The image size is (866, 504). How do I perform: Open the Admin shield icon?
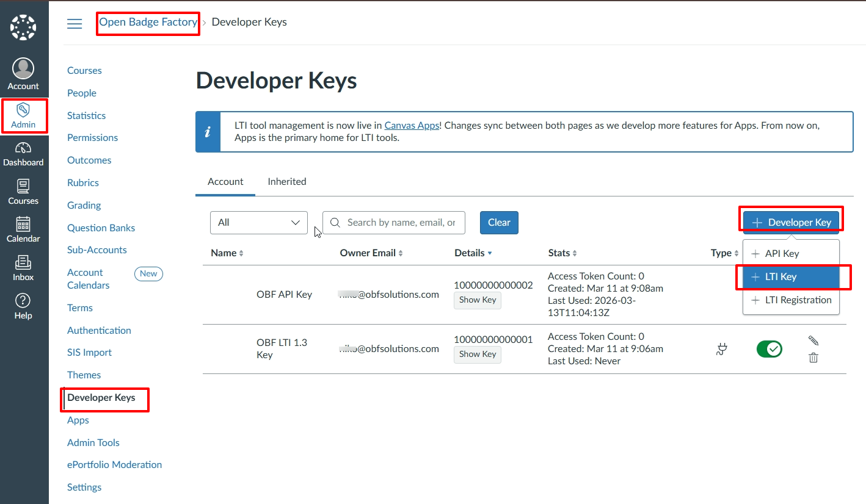tap(23, 110)
